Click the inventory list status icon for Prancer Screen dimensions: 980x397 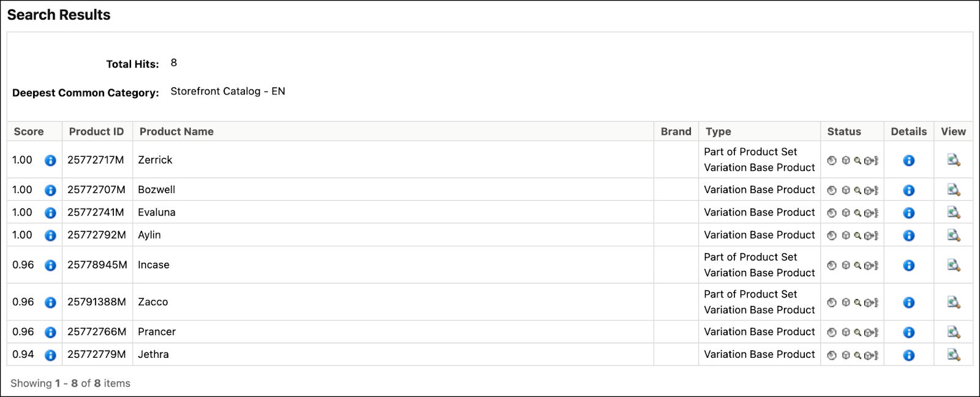tap(870, 331)
